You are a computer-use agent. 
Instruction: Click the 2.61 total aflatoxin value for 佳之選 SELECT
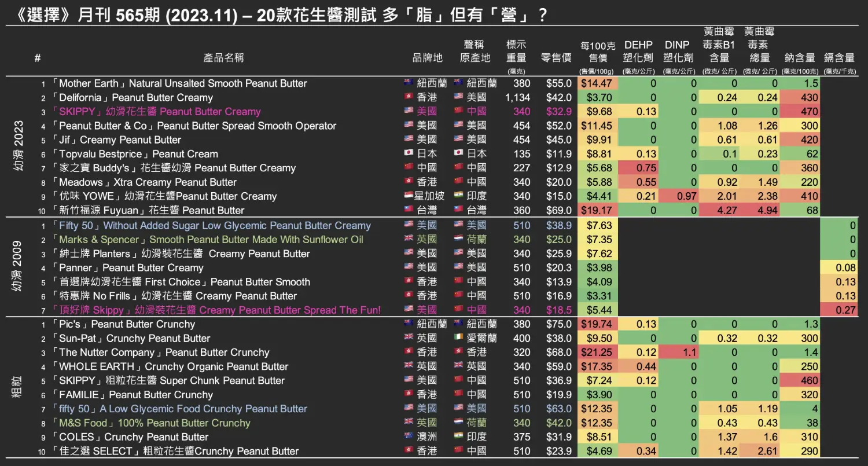coord(759,451)
